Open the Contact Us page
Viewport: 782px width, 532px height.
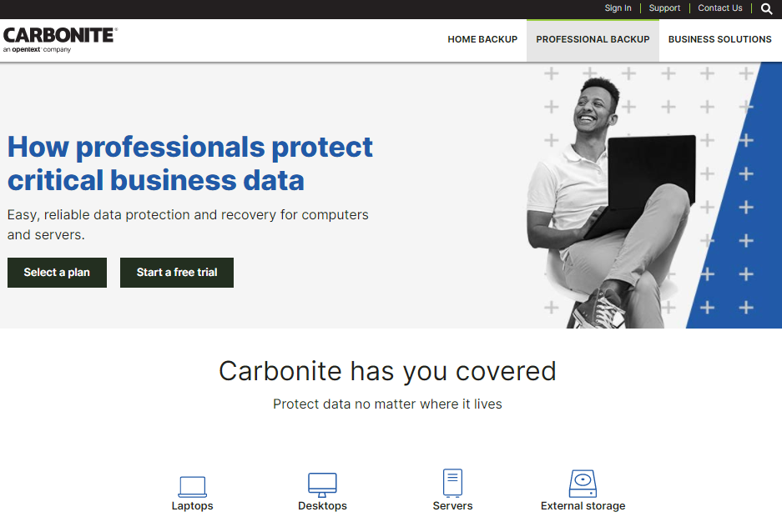pyautogui.click(x=719, y=8)
